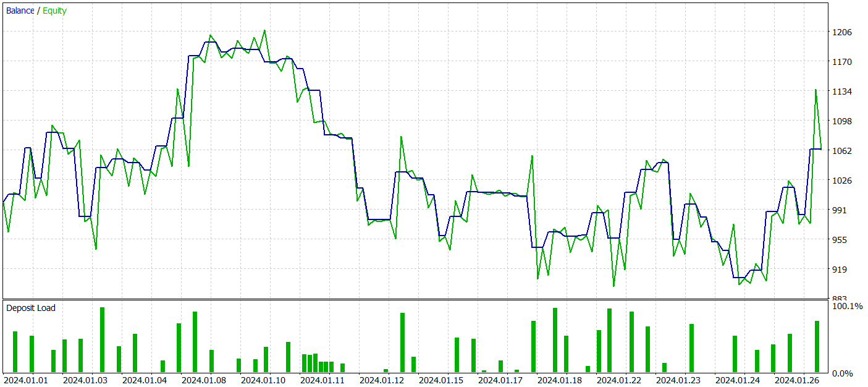The height and width of the screenshot is (387, 868).
Task: Click the 1170 axis value
Action: (841, 62)
